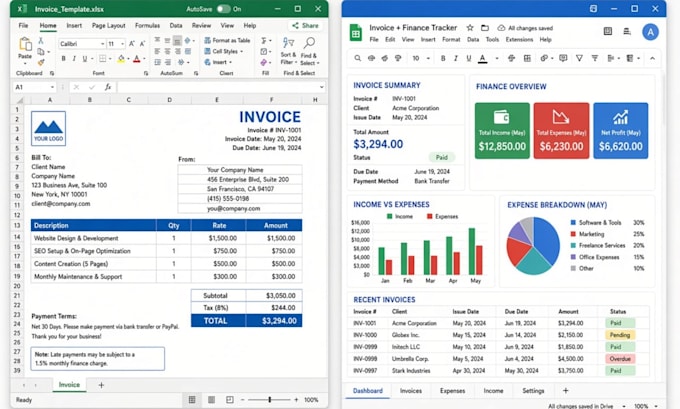Collapse the Sheets toolbar with the up chevron

[652, 58]
